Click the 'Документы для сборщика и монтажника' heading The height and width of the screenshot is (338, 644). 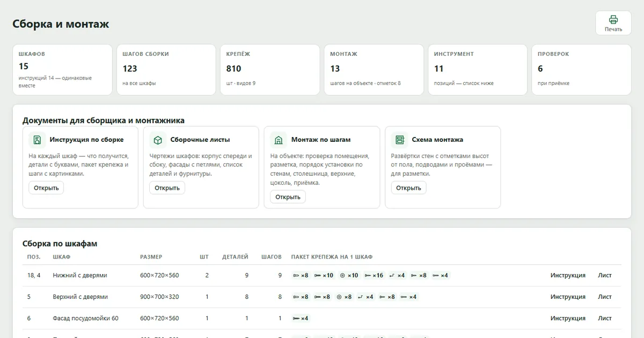(x=104, y=120)
